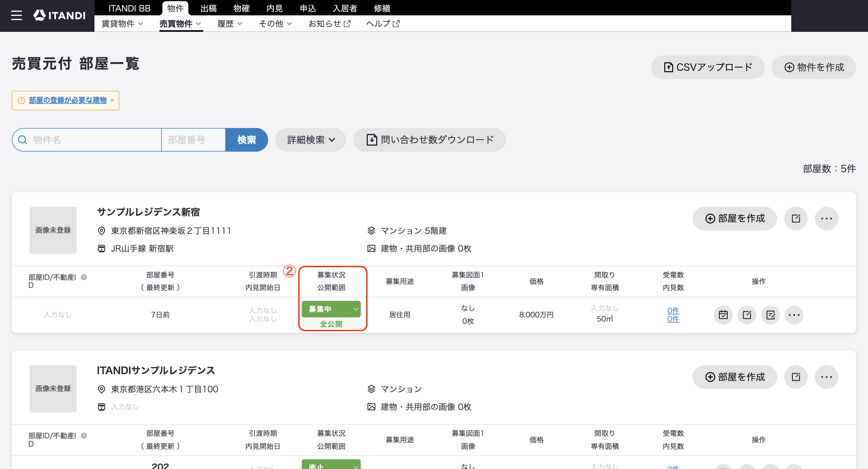Click the CSVアップロード button
The image size is (868, 469).
707,67
